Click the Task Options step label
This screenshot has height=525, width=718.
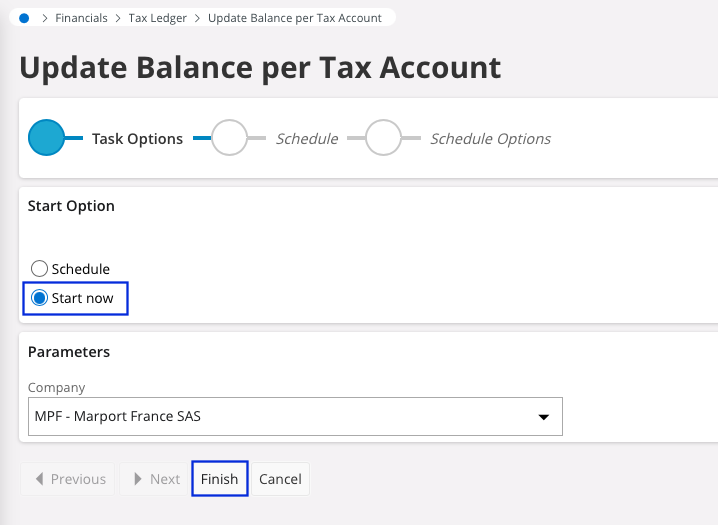click(x=137, y=139)
